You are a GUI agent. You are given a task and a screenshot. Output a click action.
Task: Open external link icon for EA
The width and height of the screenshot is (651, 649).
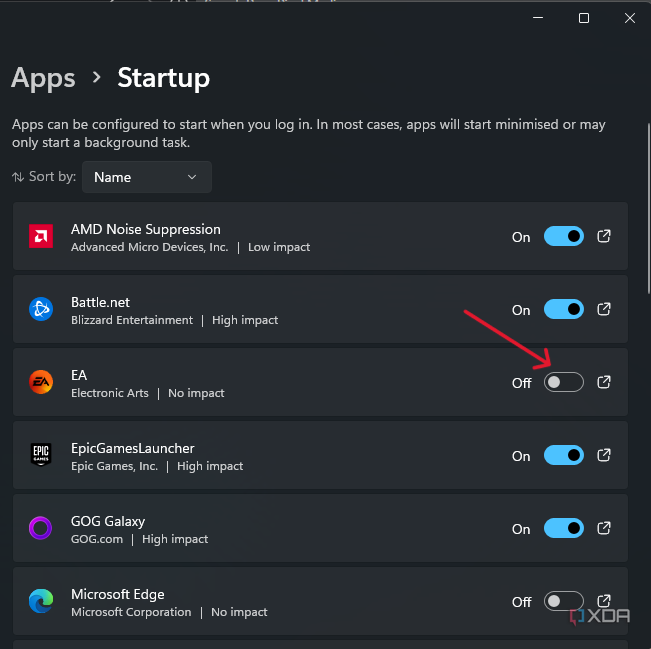[604, 382]
